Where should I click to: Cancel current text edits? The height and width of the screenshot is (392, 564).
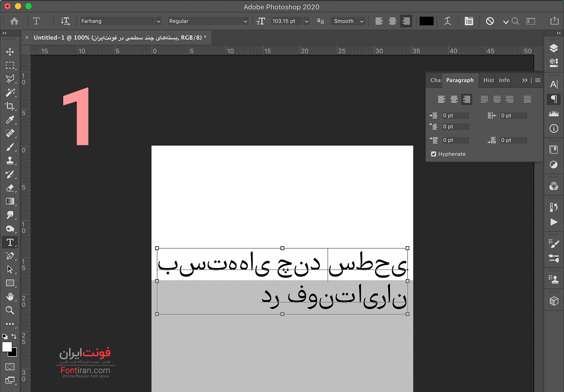[x=490, y=21]
